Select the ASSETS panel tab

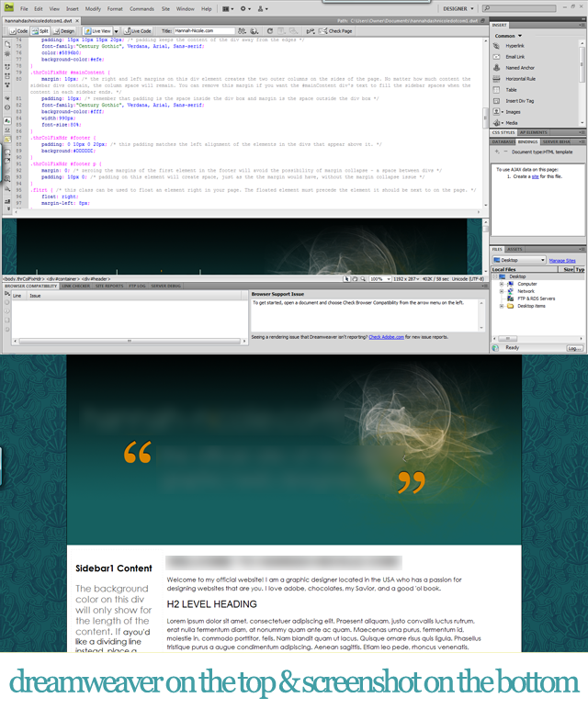coord(514,249)
